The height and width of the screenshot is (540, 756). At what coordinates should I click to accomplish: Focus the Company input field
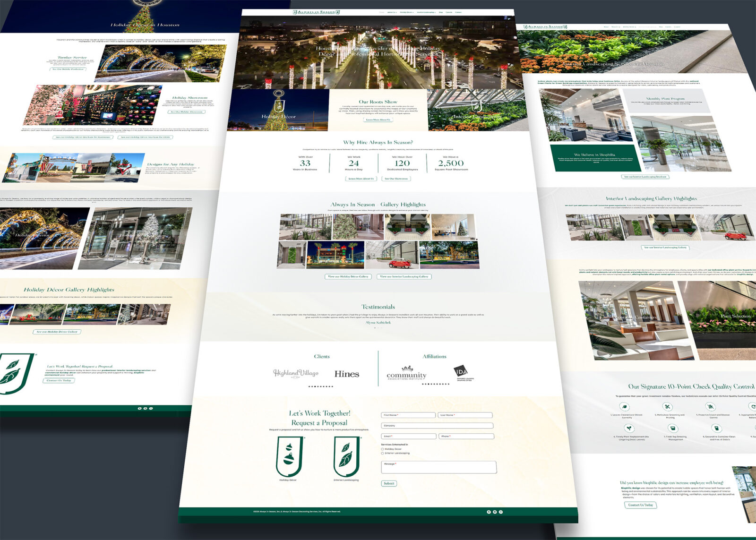coord(437,426)
